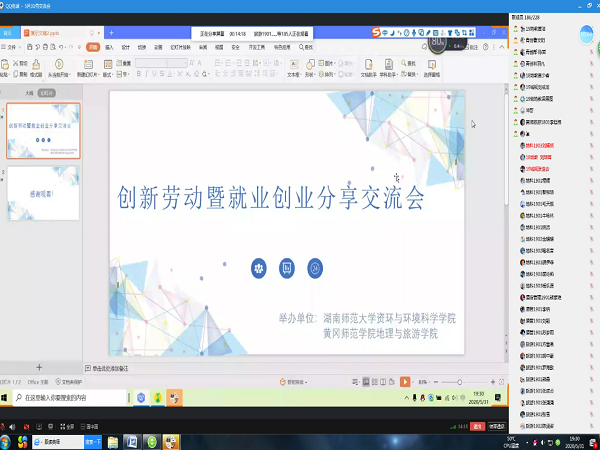Screen dimensions: 600x450
Task: Click the Sogou microphone voice input icon
Action: 414,33
